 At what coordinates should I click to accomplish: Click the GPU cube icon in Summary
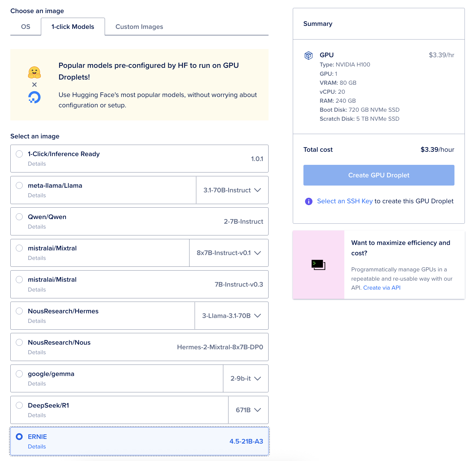(308, 55)
